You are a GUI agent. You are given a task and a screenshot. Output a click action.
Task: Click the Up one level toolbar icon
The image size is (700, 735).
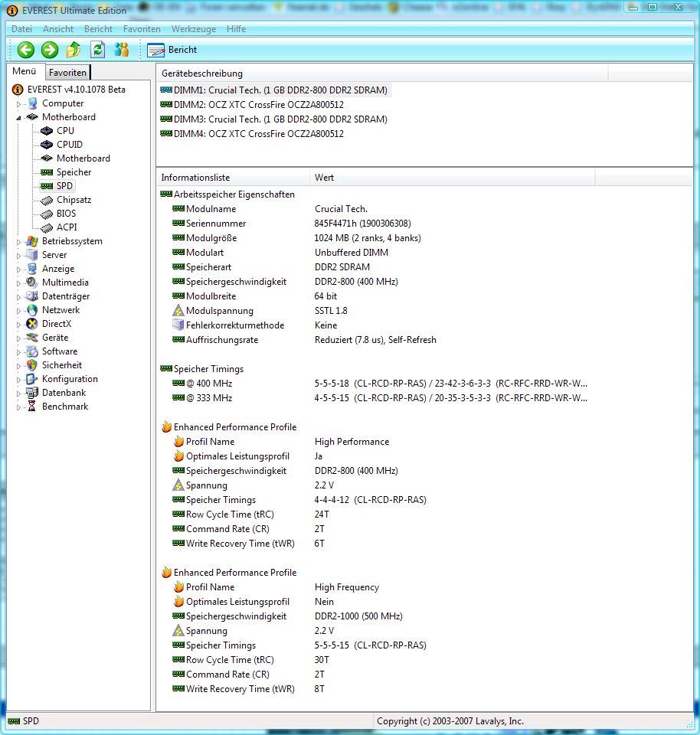click(x=74, y=50)
